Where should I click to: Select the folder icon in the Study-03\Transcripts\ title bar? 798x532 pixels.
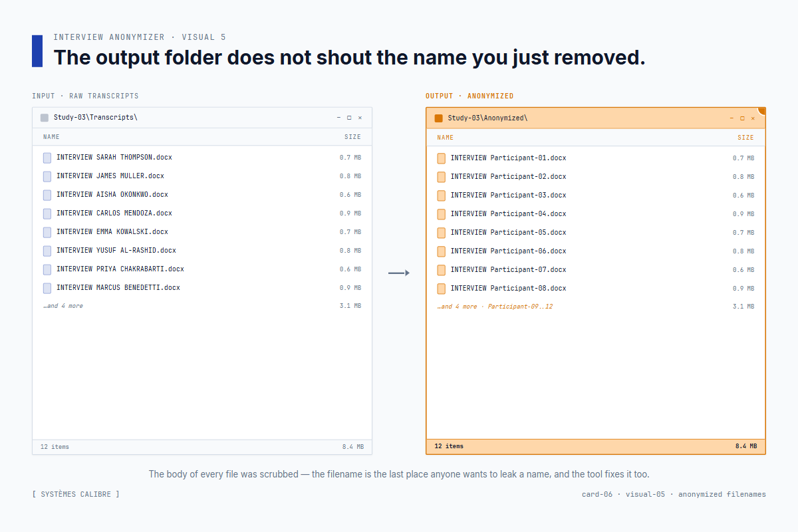coord(44,117)
